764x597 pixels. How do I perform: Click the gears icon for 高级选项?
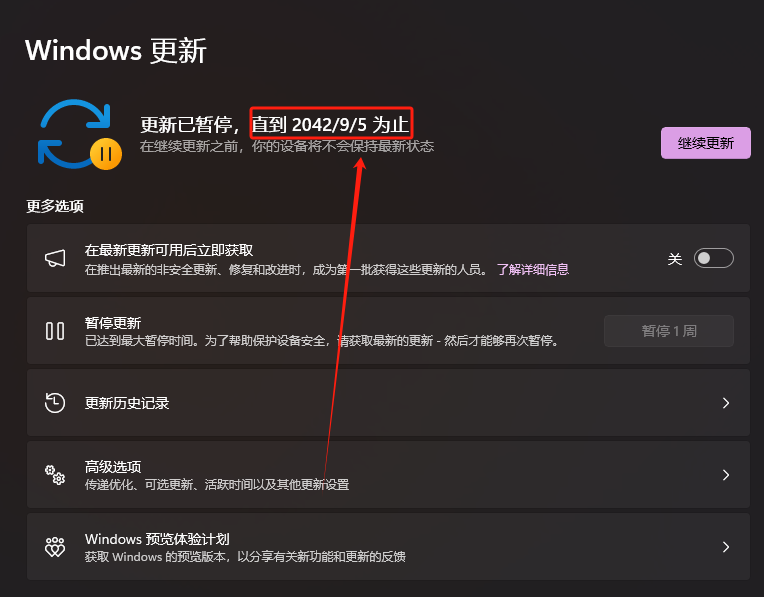(55, 475)
